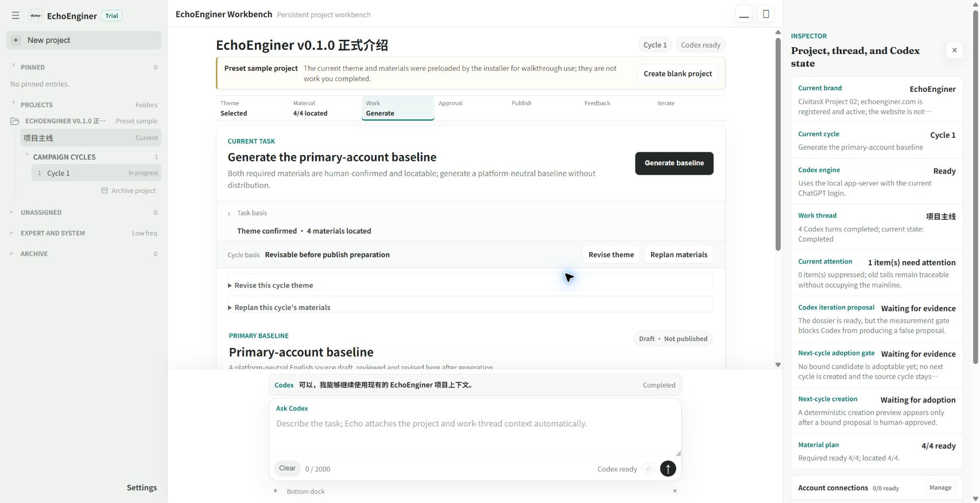Screen dimensions: 980x503
Task: Clear the Ask Codex input
Action: coord(287,469)
